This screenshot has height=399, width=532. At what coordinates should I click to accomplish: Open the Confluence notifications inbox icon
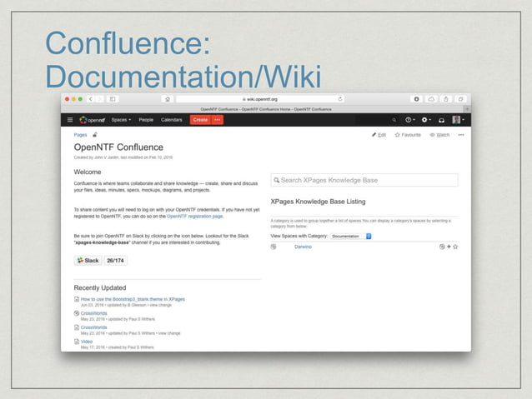point(441,120)
